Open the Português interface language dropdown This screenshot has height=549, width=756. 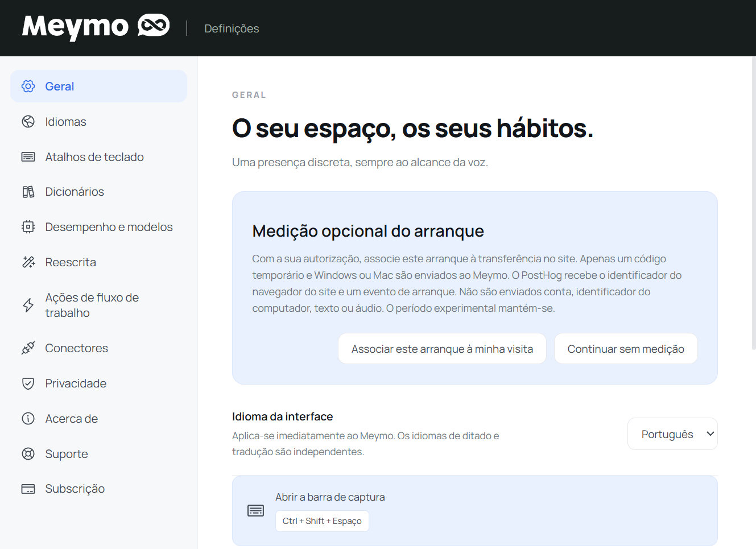click(x=672, y=434)
